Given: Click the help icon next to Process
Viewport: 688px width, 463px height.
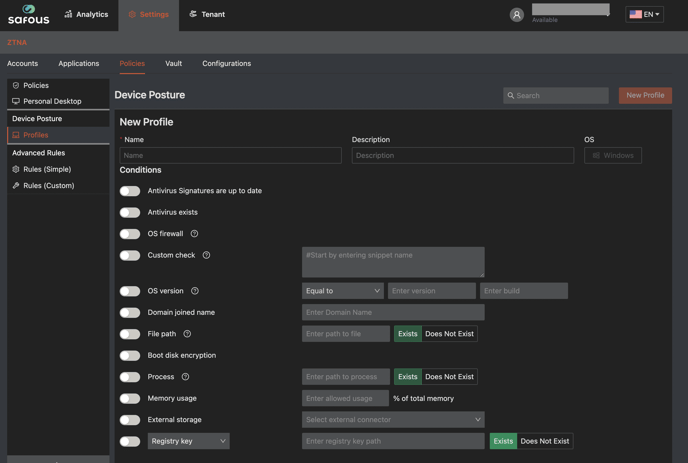Looking at the screenshot, I should tap(185, 377).
